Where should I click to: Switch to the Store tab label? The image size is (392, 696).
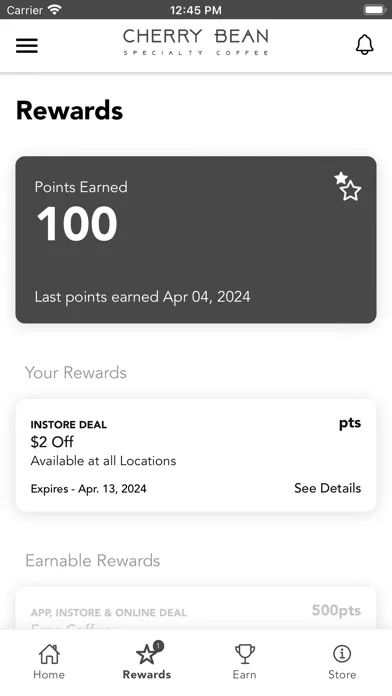pyautogui.click(x=342, y=674)
